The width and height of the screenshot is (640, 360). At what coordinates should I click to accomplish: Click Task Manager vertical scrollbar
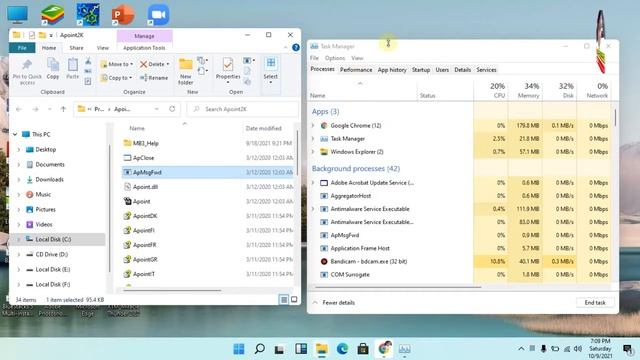point(615,118)
